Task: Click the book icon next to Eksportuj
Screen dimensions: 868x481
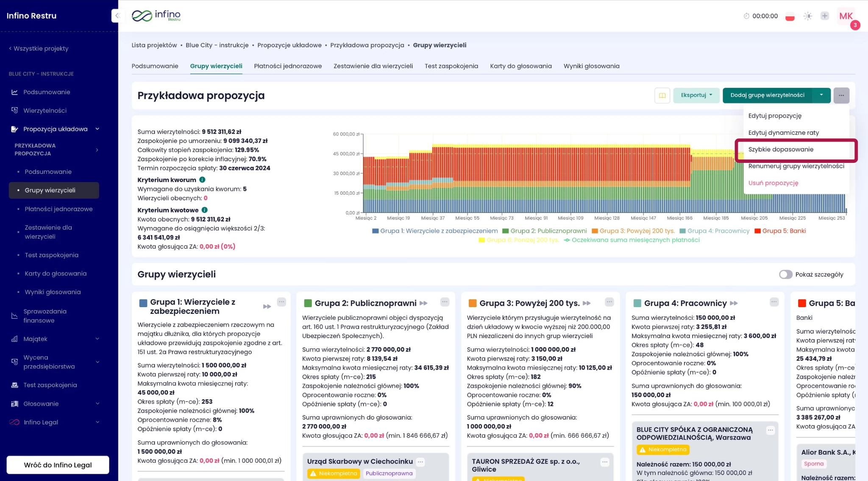Action: click(662, 95)
